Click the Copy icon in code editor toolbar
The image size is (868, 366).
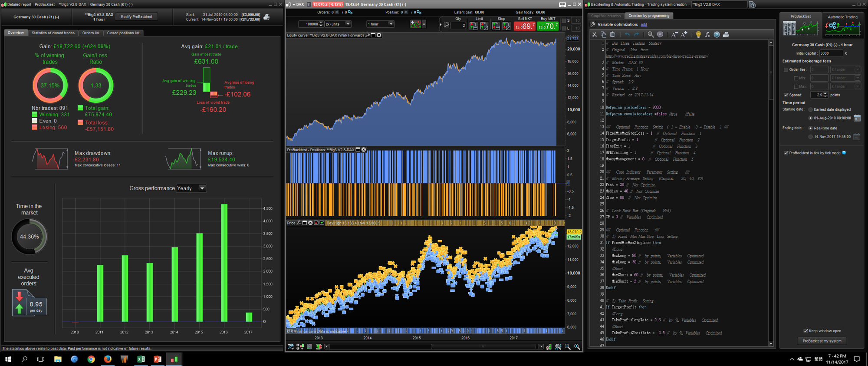tap(603, 35)
